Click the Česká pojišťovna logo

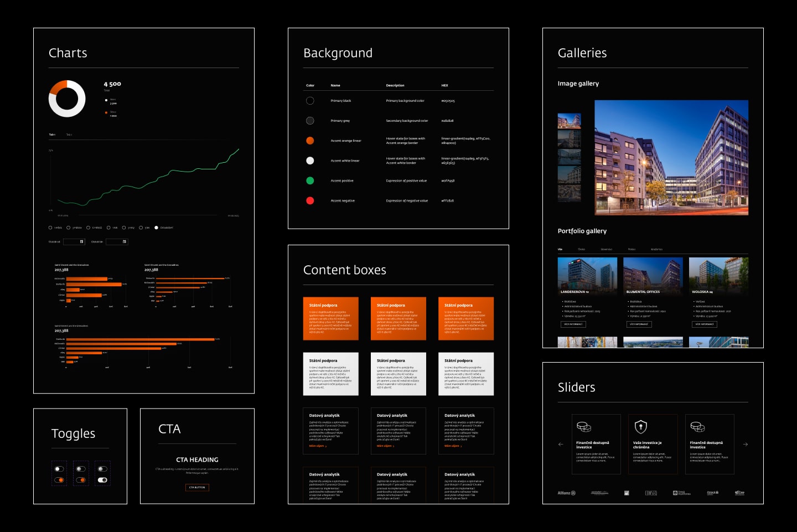682,493
